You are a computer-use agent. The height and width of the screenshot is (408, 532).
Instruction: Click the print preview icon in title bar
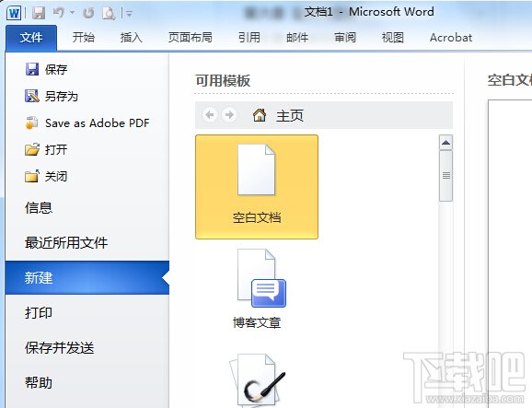(109, 13)
